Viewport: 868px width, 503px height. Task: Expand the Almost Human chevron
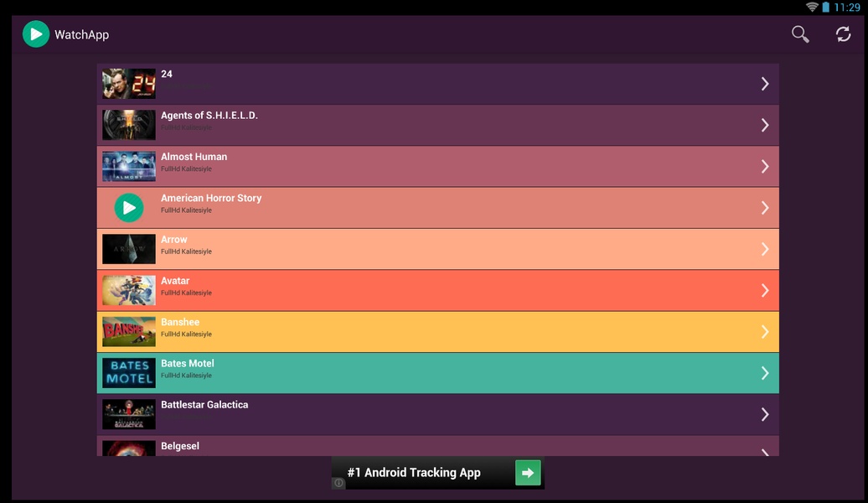tap(764, 166)
